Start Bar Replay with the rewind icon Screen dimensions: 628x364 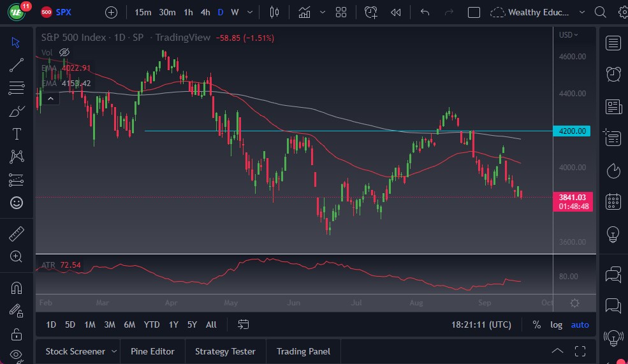tap(396, 12)
